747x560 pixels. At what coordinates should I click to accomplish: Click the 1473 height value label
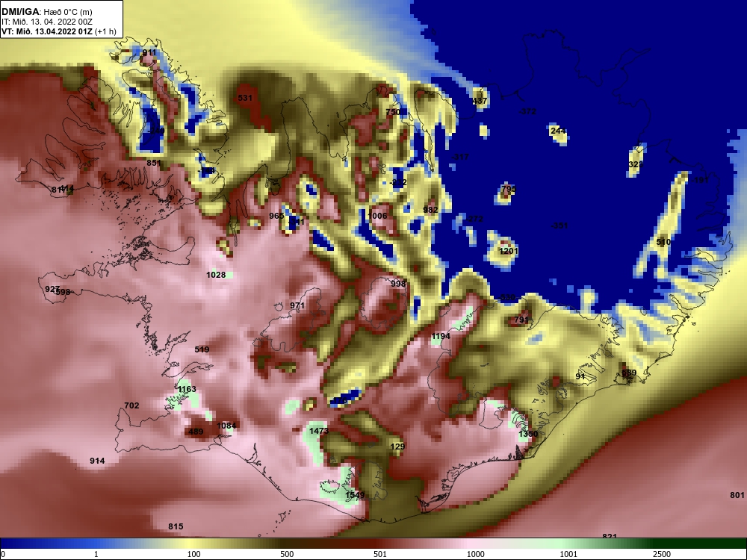tap(319, 431)
